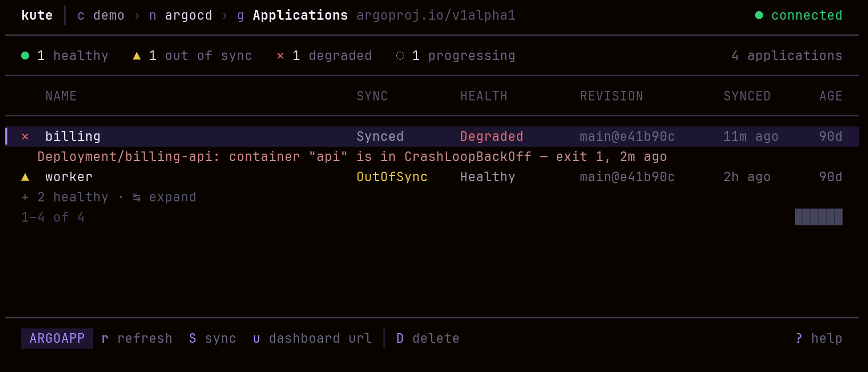Click the CrashLoopBackOff error message line
This screenshot has height=372, width=868.
tap(352, 157)
